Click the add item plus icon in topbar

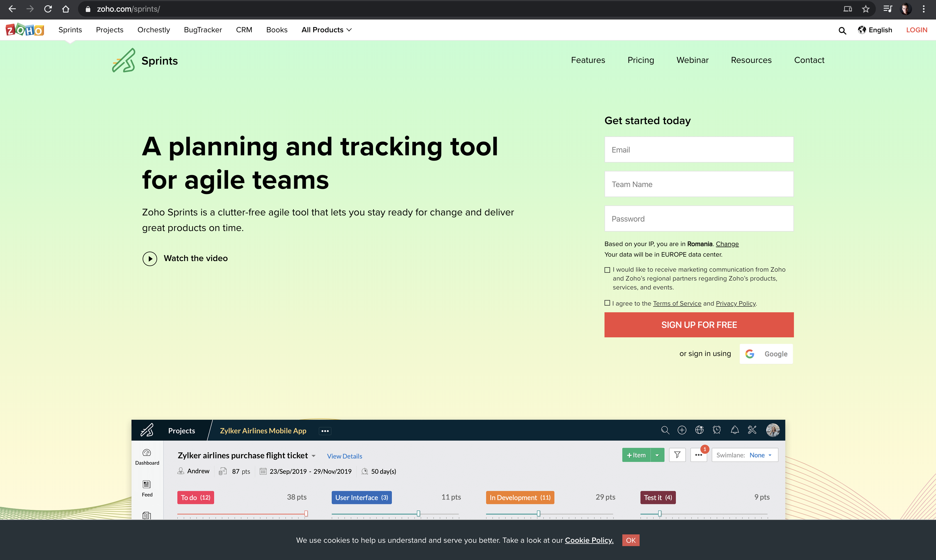coord(682,430)
